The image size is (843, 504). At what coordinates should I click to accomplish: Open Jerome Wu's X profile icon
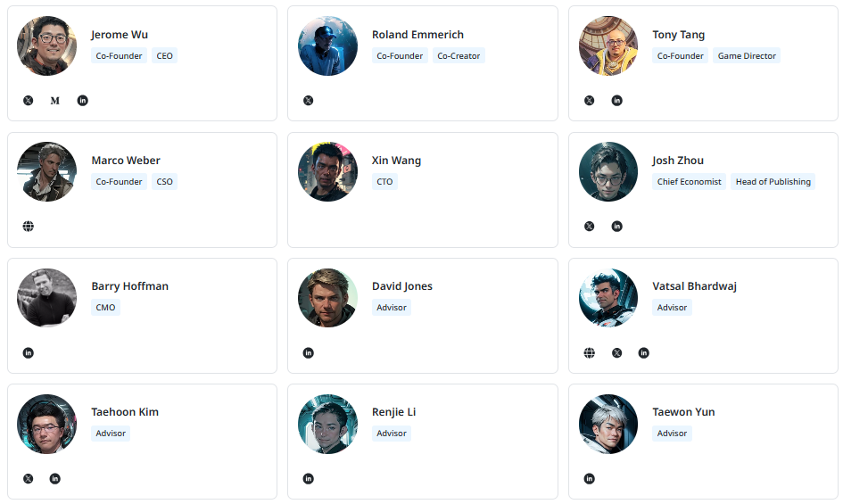tap(28, 101)
